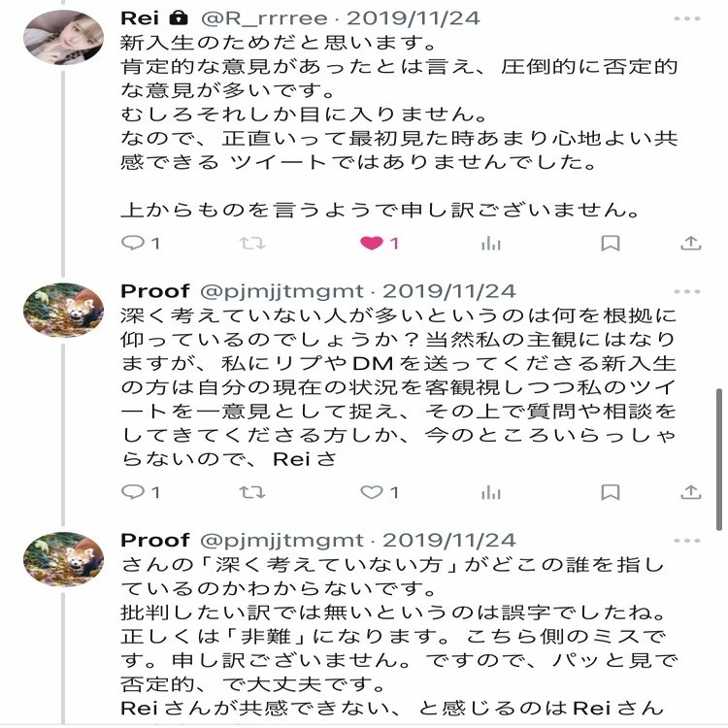Bookmark Proof's first tweet
This screenshot has width=728, height=728.
tap(610, 492)
